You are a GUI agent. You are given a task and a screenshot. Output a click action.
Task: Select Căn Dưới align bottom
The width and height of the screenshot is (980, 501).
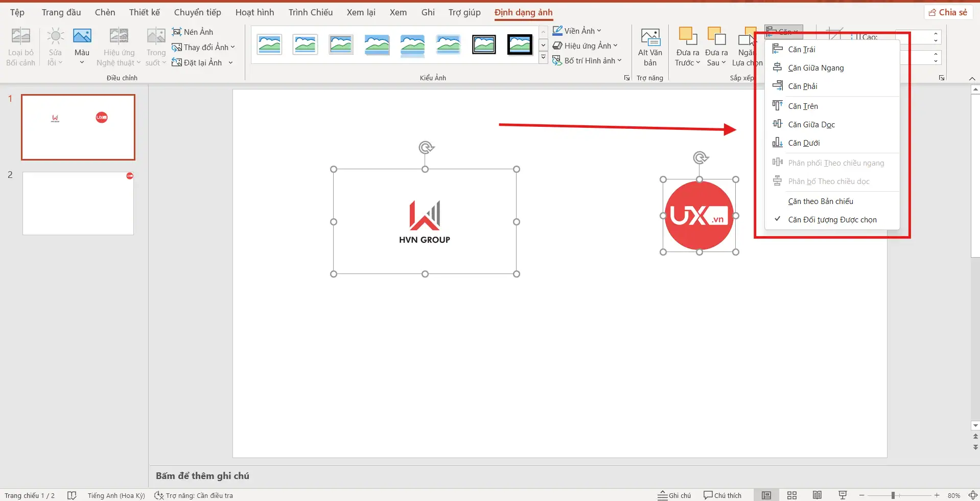[x=832, y=143]
